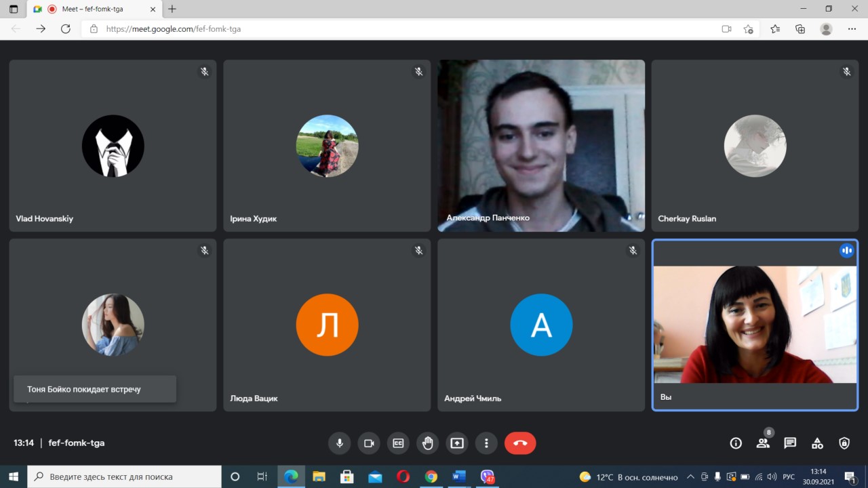This screenshot has height=488, width=868.
Task: Select the Meet fef-fomk-tga browser tab
Action: pyautogui.click(x=94, y=9)
